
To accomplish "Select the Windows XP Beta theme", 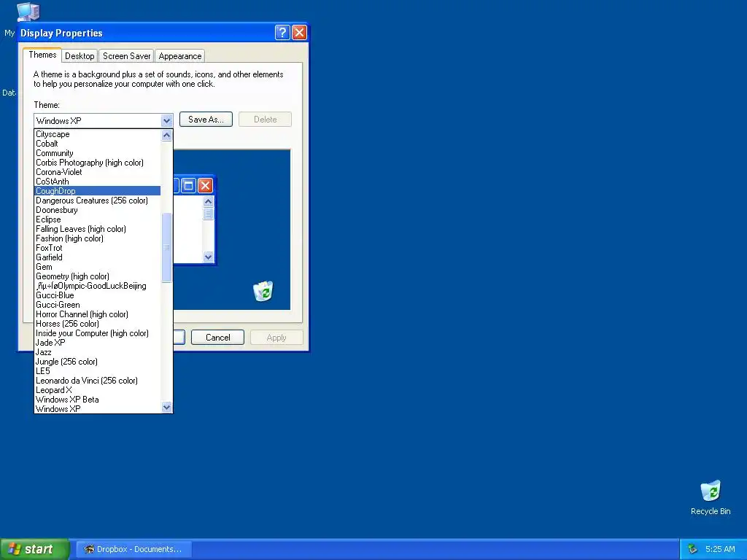I will click(x=98, y=400).
